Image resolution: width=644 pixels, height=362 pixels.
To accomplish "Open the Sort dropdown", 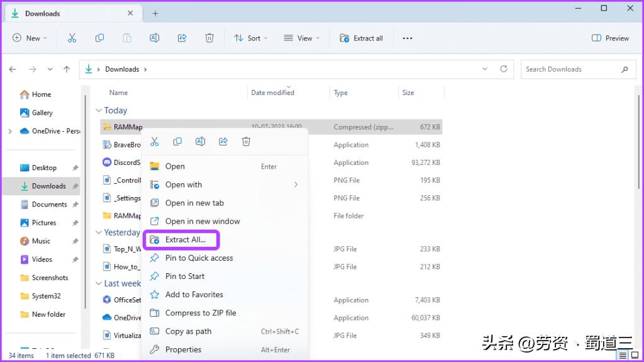I will click(x=250, y=38).
